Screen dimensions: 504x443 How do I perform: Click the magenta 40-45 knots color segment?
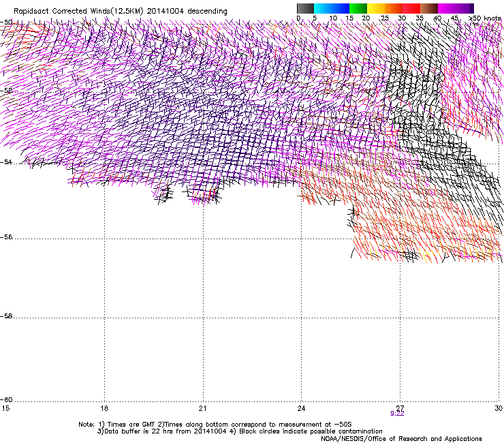pyautogui.click(x=447, y=8)
